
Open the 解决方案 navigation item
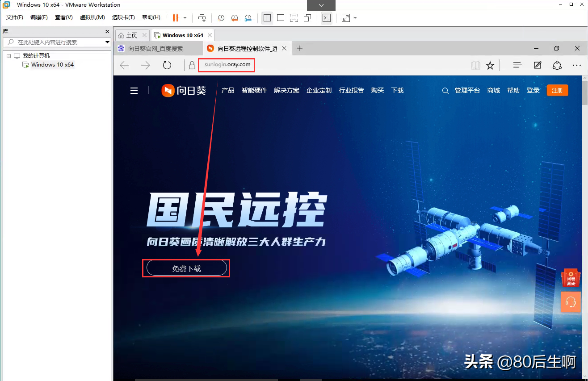(286, 90)
